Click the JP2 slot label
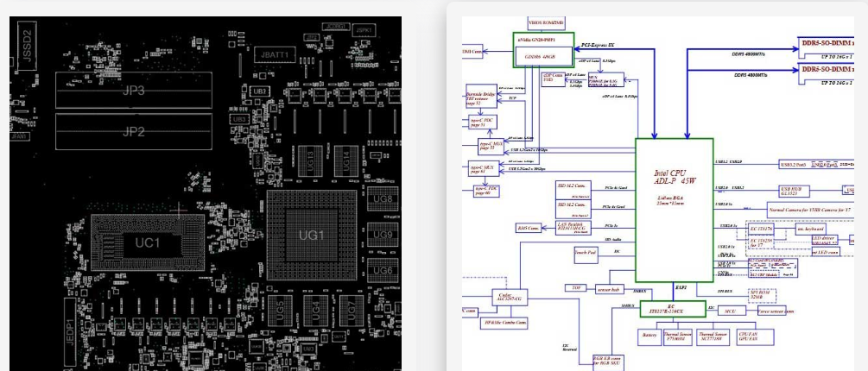The image size is (868, 371). tap(133, 132)
